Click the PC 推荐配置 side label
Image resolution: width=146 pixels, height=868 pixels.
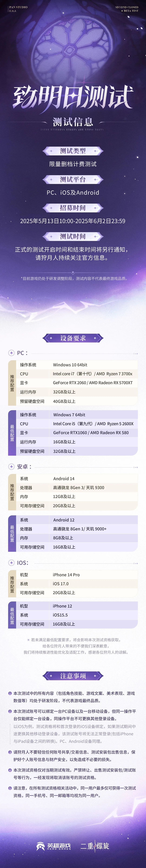[x=12, y=383]
